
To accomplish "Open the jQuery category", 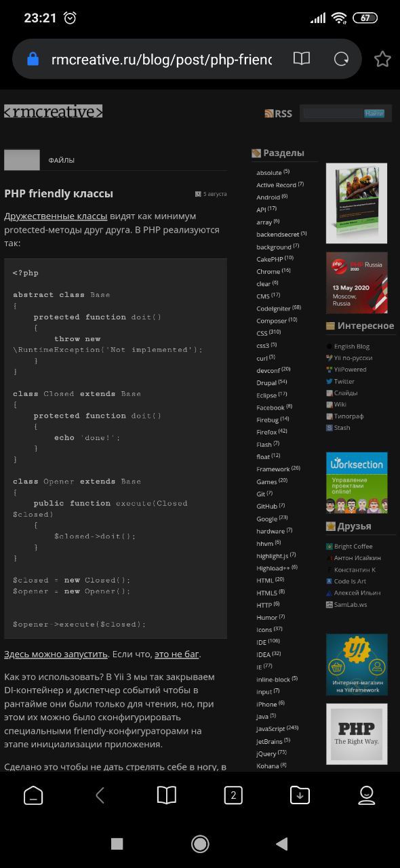I will [266, 753].
